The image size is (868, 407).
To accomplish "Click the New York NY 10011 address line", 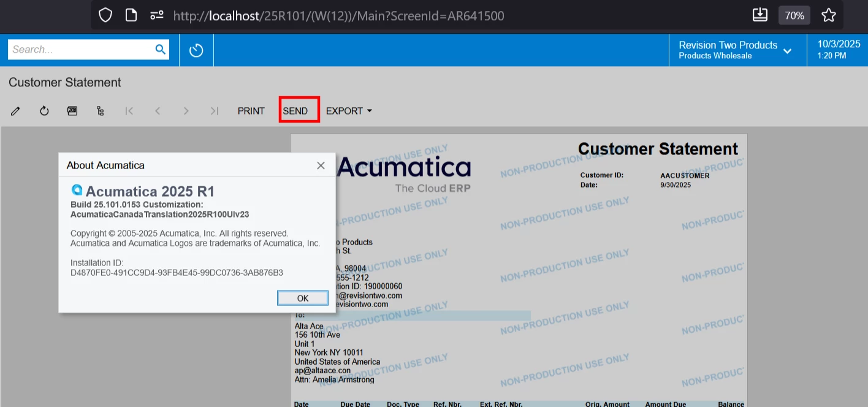I will (x=329, y=352).
